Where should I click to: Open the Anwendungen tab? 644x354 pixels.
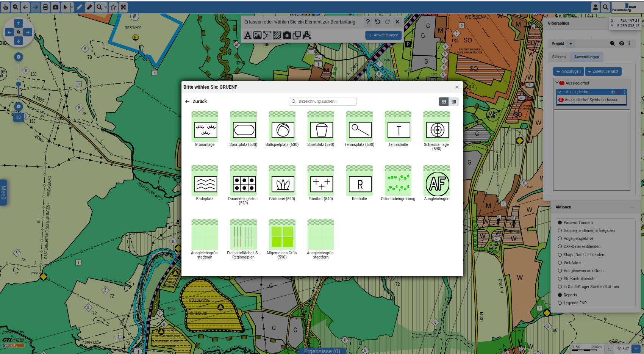[586, 57]
